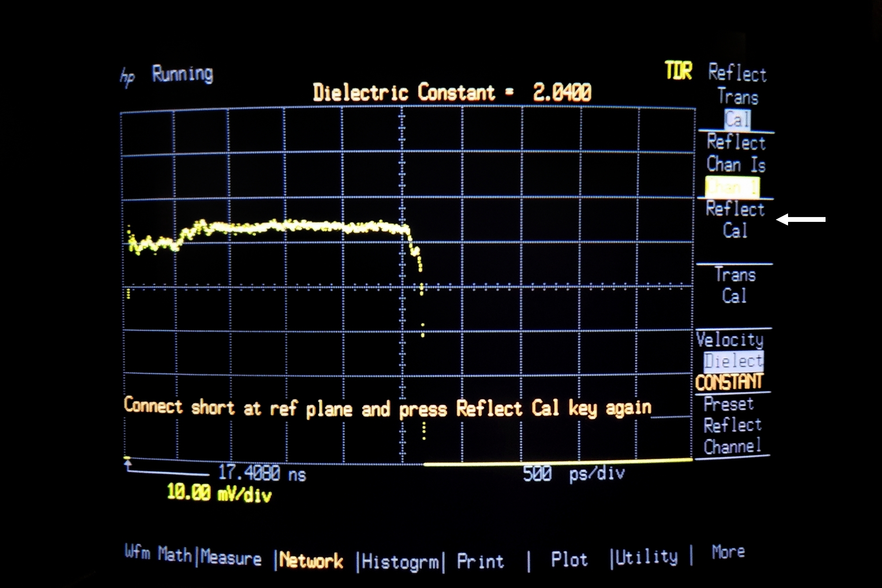
Task: Toggle Velocity option above Dielect
Action: 730,340
